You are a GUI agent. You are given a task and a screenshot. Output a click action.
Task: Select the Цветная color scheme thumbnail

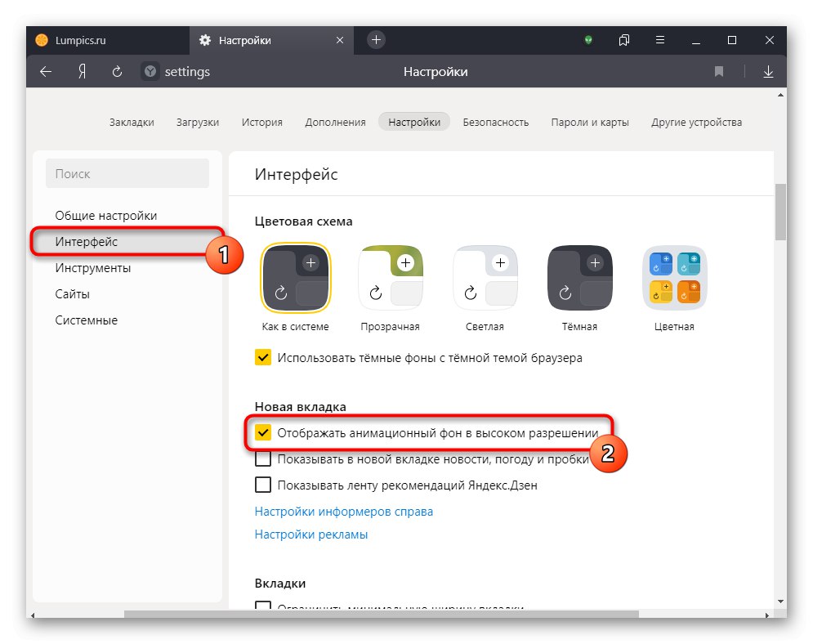673,278
